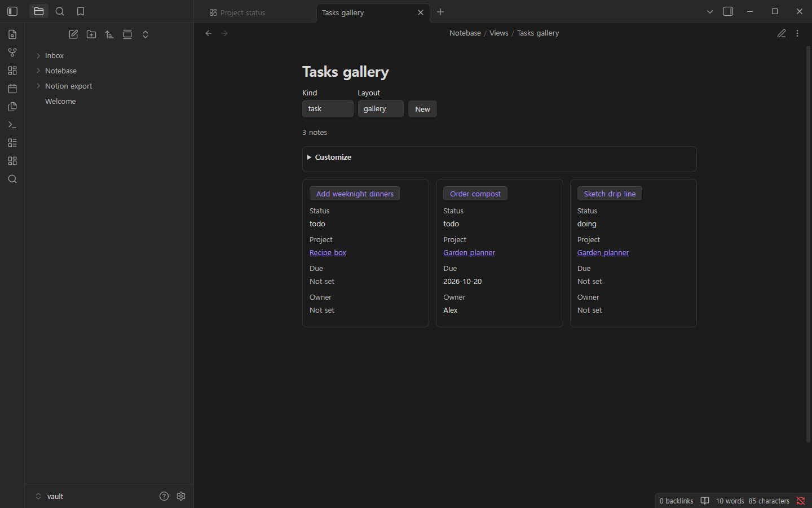Open today's daily note calendar icon
Screen dimensions: 812x508
pyautogui.click(x=12, y=89)
